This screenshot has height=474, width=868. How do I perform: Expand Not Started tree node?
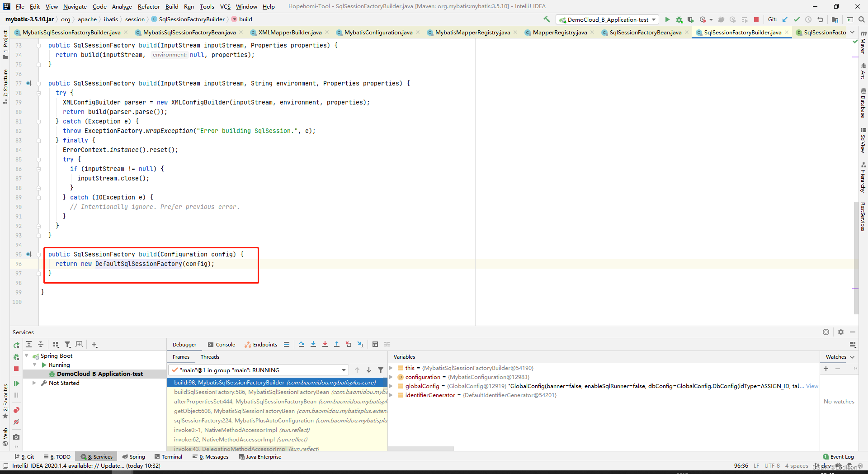(x=34, y=383)
